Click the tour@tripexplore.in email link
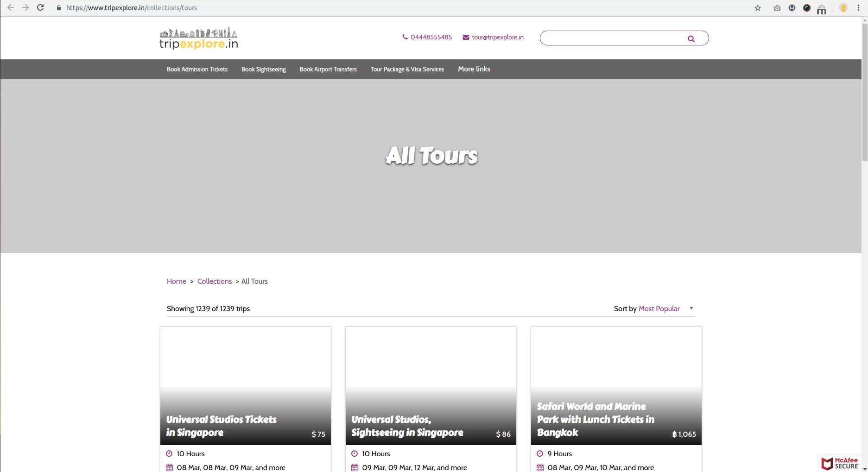Viewport: 868px width, 472px height. (x=497, y=38)
